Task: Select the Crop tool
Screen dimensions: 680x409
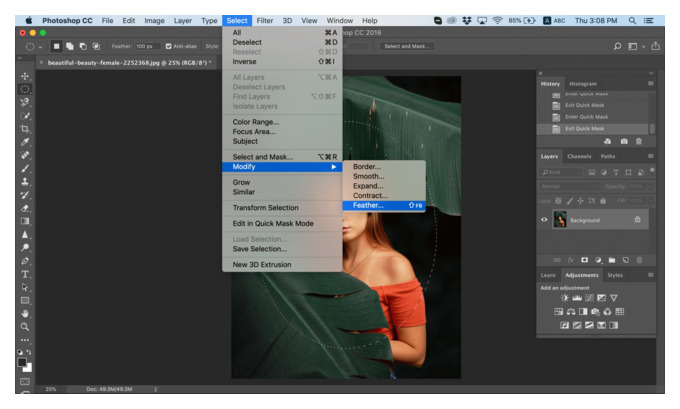Action: tap(25, 129)
